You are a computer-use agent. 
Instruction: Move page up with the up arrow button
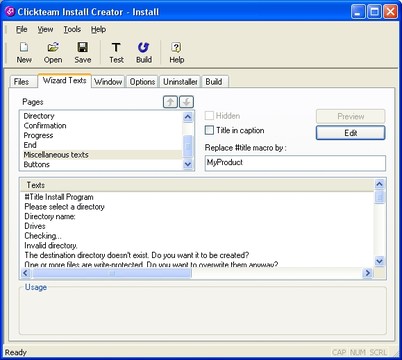point(170,102)
